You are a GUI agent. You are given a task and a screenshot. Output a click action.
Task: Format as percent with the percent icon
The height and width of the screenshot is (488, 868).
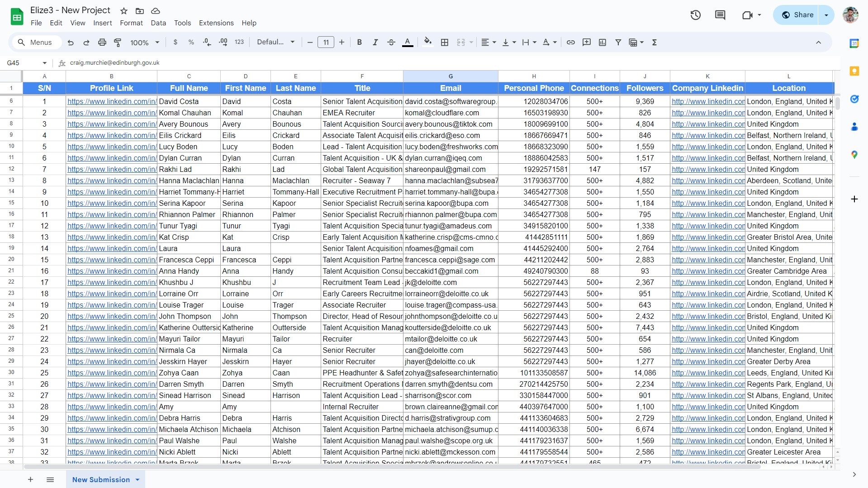pyautogui.click(x=191, y=43)
